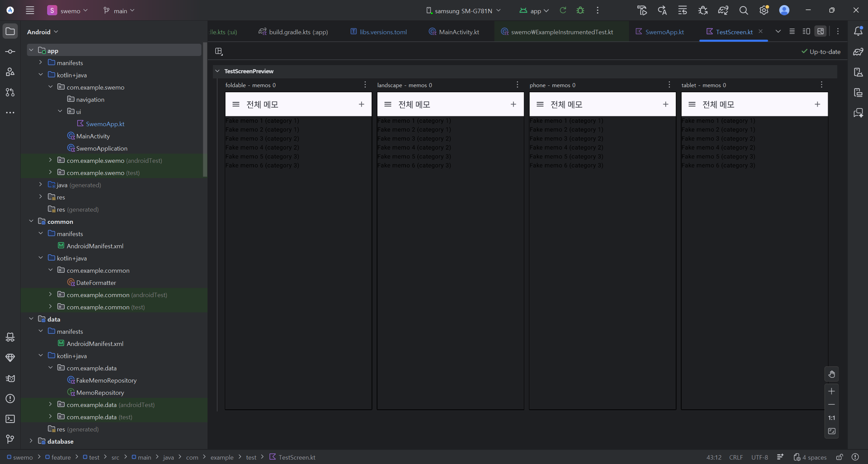Toggle the preview pan hand tool
The width and height of the screenshot is (868, 464).
[831, 374]
